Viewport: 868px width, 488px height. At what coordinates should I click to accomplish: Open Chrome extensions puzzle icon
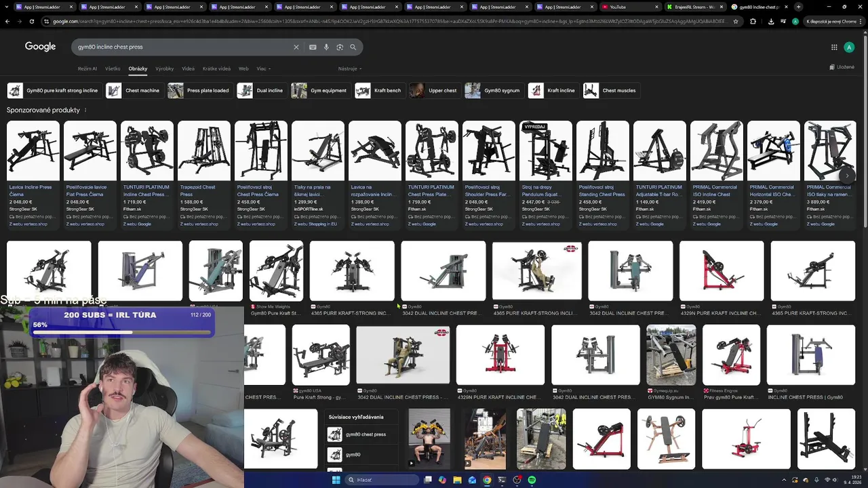(x=753, y=21)
